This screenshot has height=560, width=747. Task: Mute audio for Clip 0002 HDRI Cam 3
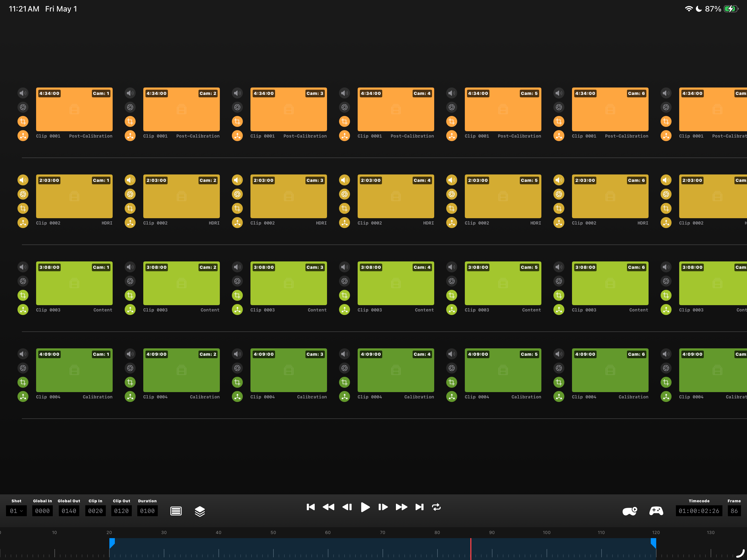pos(237,180)
